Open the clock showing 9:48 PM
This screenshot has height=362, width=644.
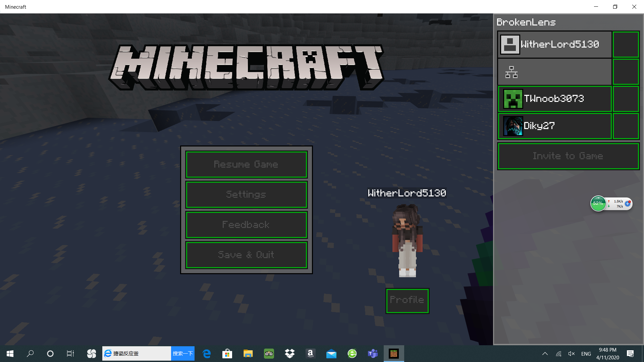[608, 354]
